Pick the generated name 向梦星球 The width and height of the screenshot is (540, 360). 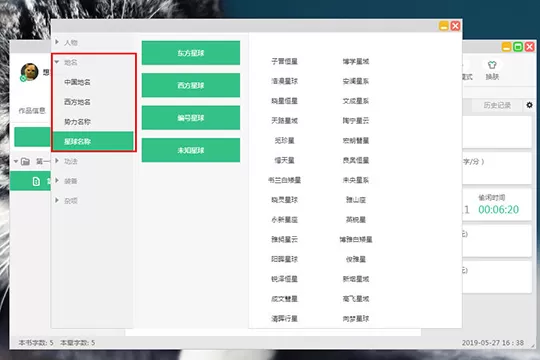[x=356, y=319]
